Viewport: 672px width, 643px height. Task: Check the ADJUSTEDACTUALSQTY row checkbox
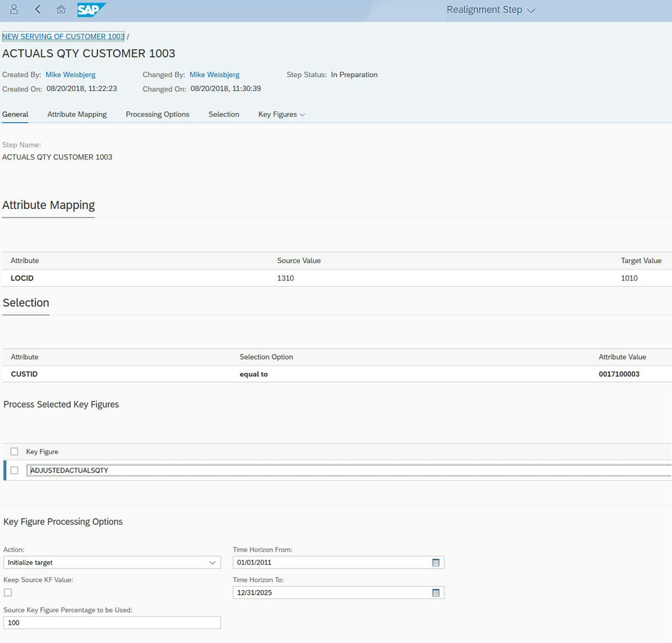(x=14, y=470)
